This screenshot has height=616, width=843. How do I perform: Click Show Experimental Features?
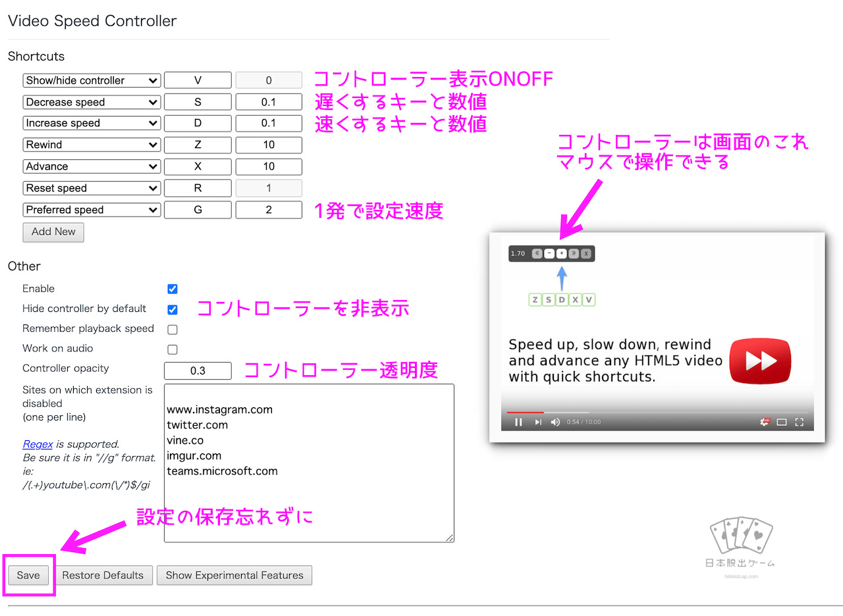[x=234, y=575]
